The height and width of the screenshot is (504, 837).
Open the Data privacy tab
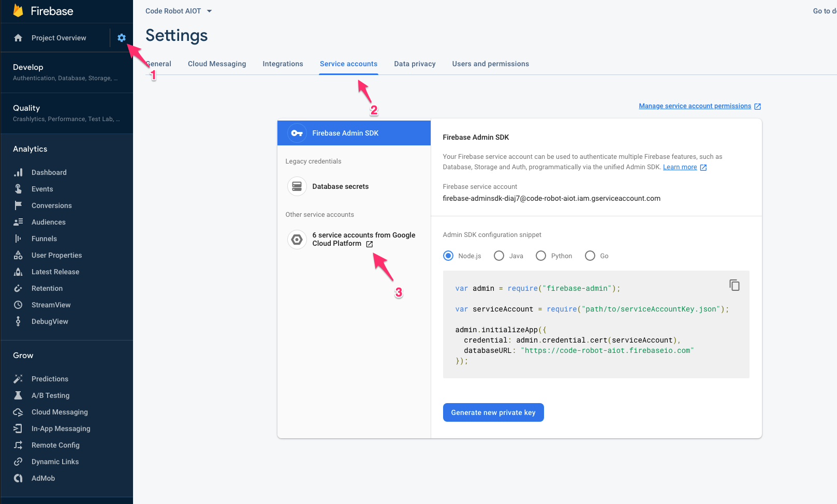(415, 64)
